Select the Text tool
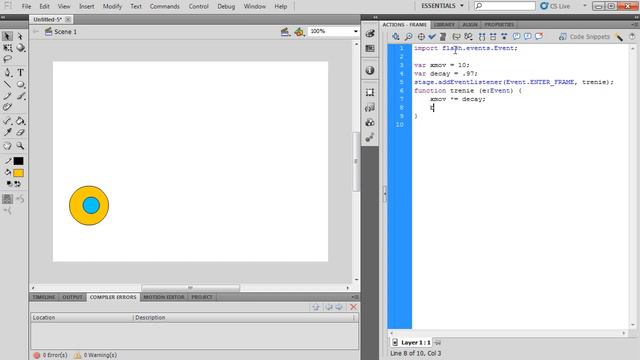Screen dimensions: 640x360 (x=20, y=73)
